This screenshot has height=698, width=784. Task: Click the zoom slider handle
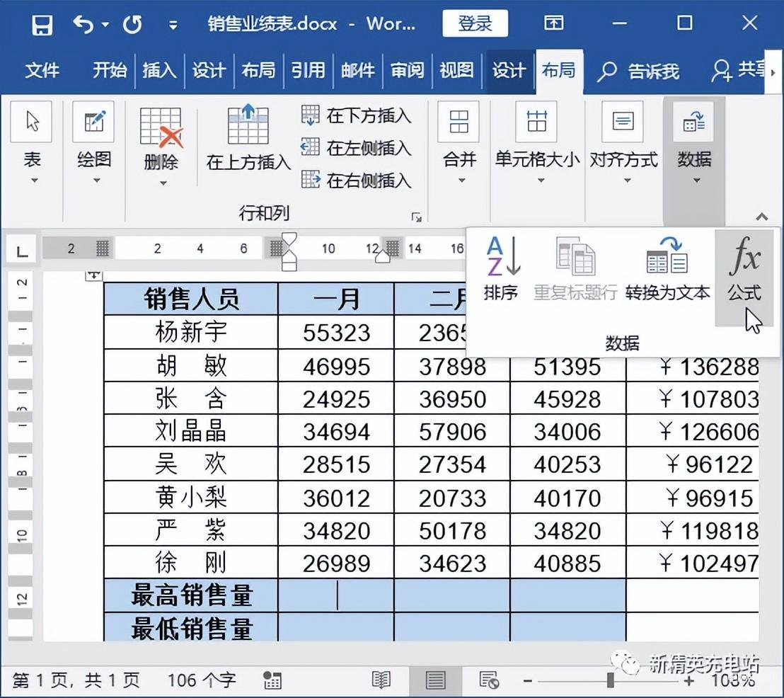coord(610,680)
